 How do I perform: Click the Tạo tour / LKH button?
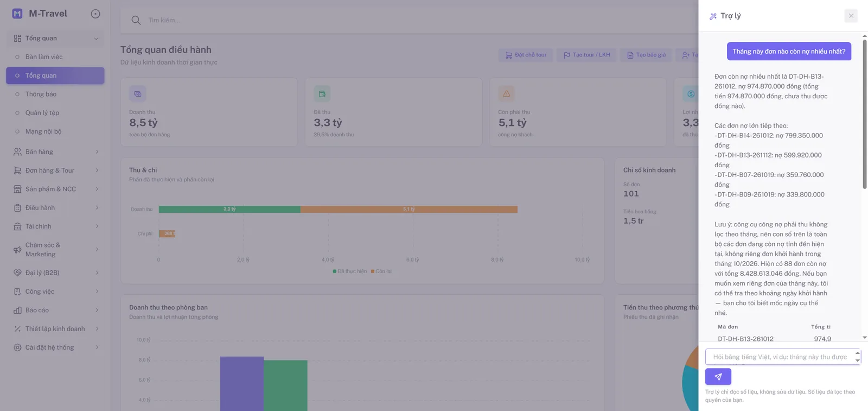tap(586, 55)
